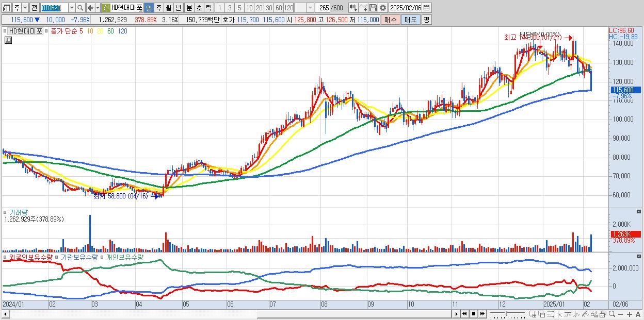644x320 pixels.
Task: Zoom out with the minus icon
Action: (620, 314)
